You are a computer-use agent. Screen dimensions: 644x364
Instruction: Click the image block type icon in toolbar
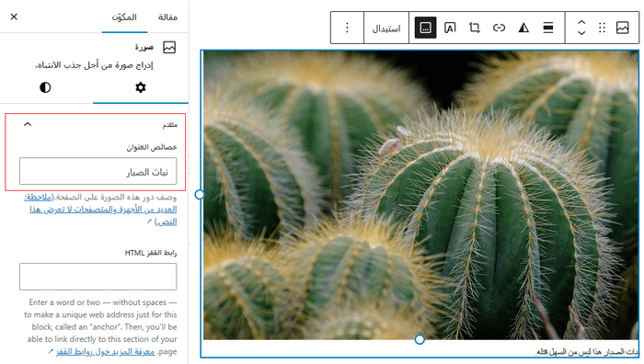622,28
